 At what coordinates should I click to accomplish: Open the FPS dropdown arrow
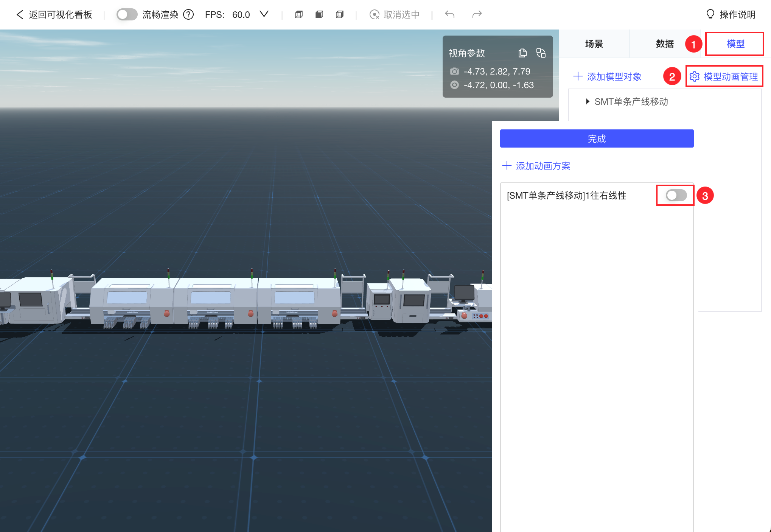coord(264,14)
